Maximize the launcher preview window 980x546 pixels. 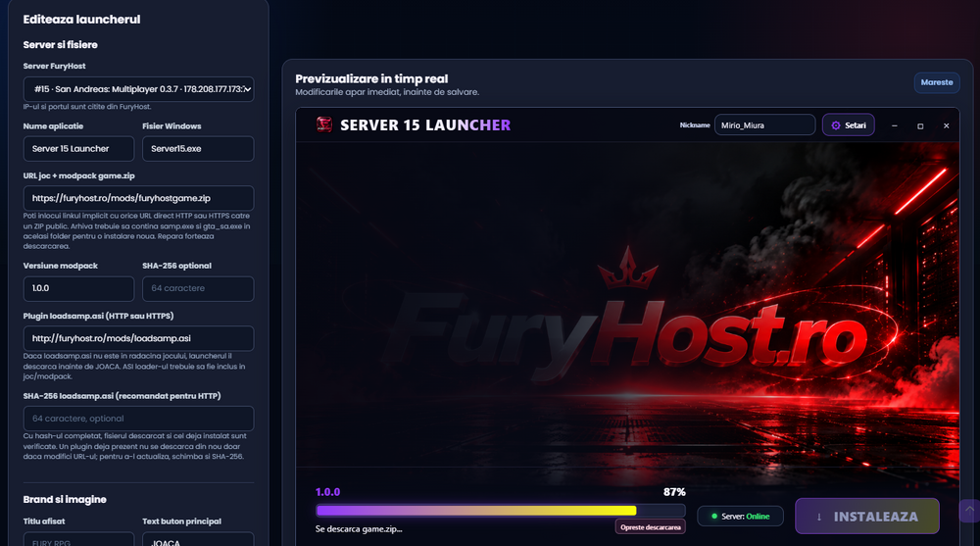pos(920,125)
